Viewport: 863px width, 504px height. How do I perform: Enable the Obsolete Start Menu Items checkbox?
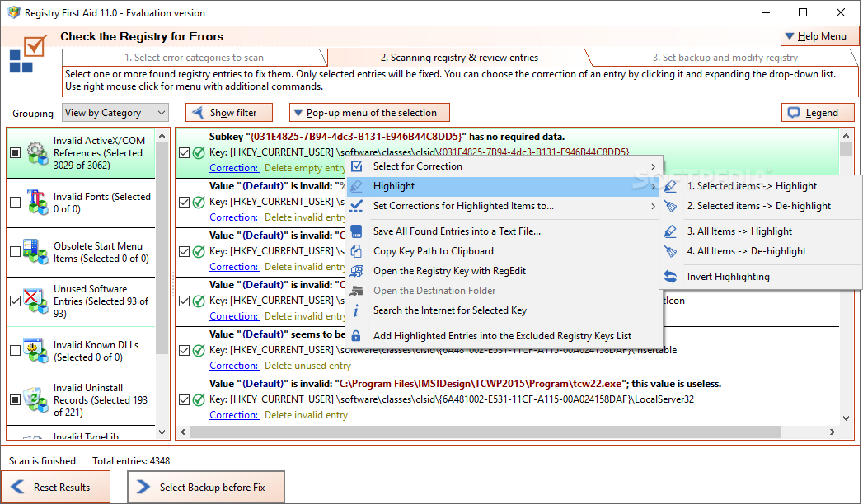(16, 252)
